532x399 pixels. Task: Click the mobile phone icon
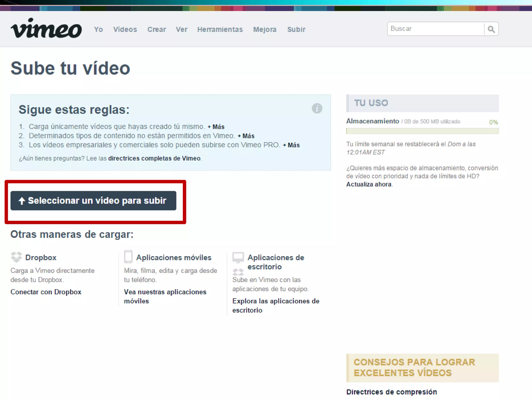[128, 257]
